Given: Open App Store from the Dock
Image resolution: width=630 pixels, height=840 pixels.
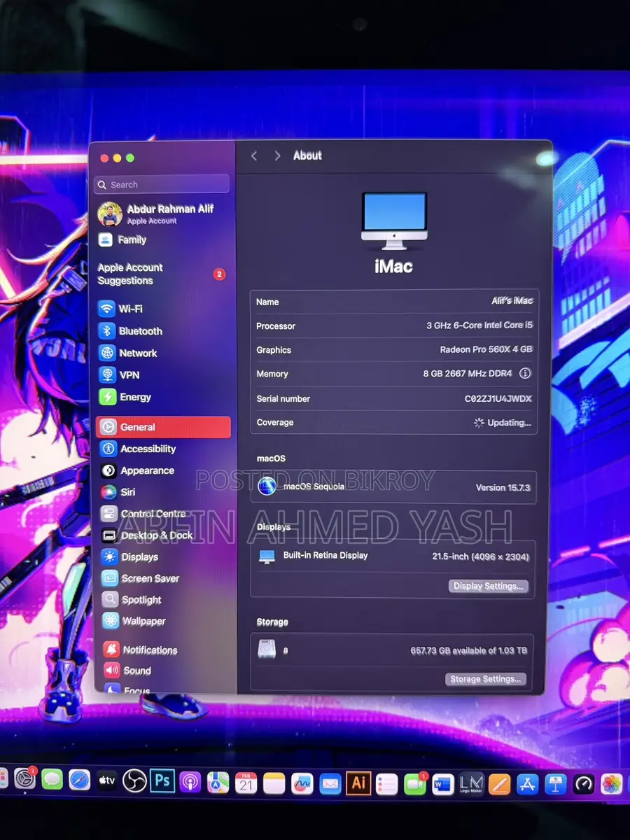Looking at the screenshot, I should [528, 784].
